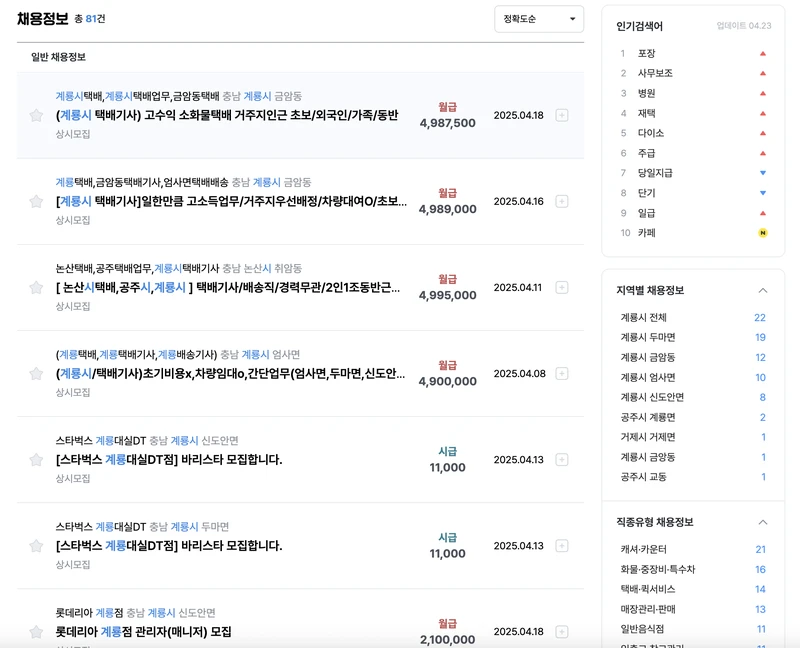This screenshot has width=800, height=648.
Task: Click the star icon on the 논산시 택배기사 listing
Action: (34, 288)
